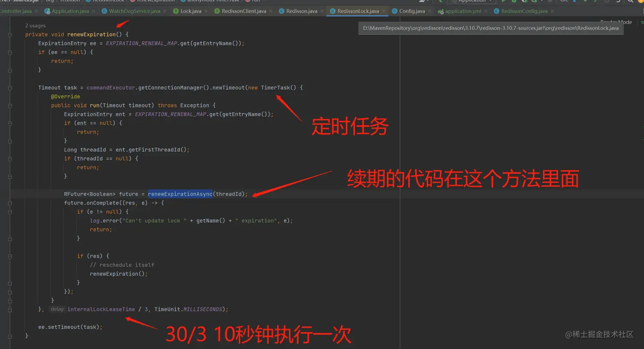Open the WatchDogService.java editor tab

pyautogui.click(x=135, y=11)
